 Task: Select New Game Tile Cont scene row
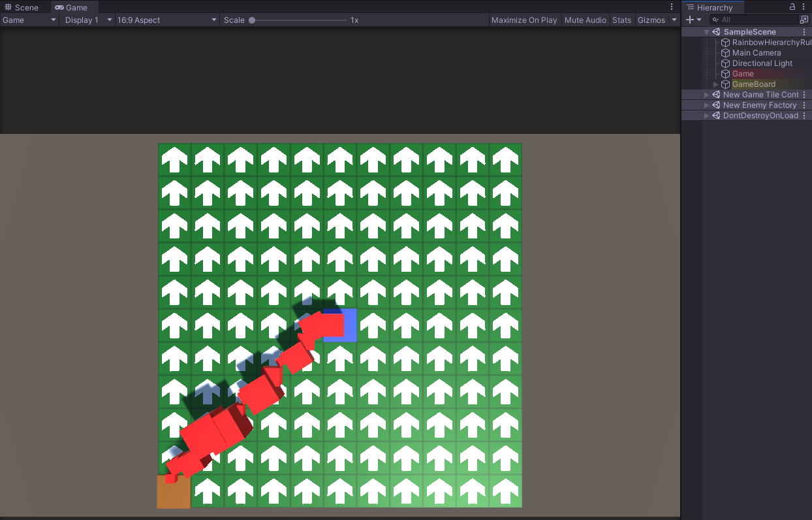coord(746,95)
